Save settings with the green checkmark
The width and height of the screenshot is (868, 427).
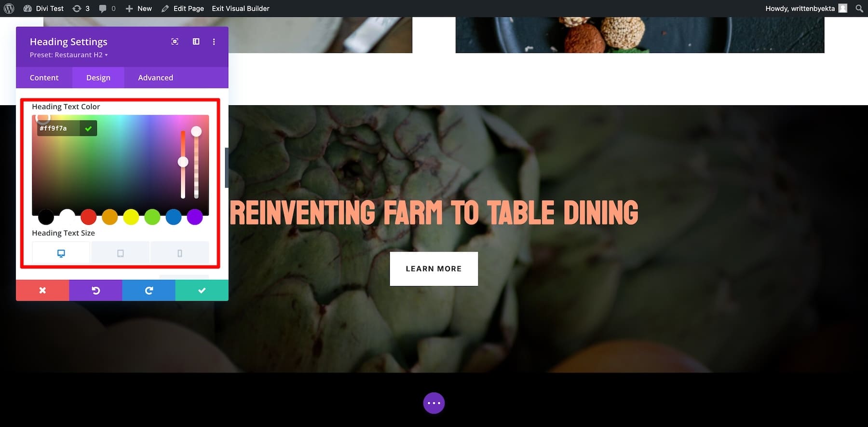202,290
